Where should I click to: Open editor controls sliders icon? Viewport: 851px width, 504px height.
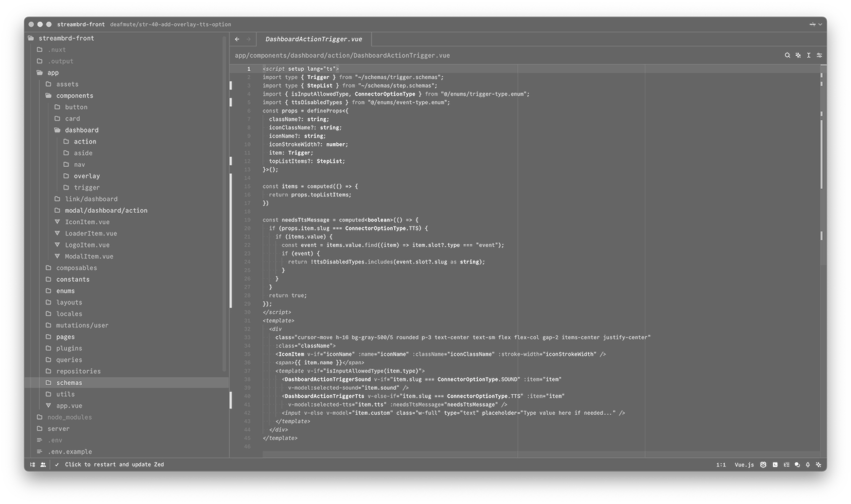(819, 55)
